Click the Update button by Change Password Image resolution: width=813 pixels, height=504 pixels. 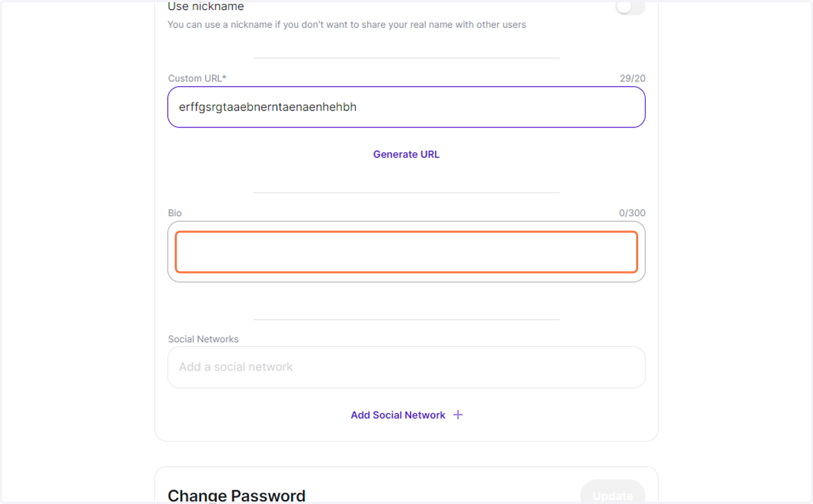click(x=612, y=493)
